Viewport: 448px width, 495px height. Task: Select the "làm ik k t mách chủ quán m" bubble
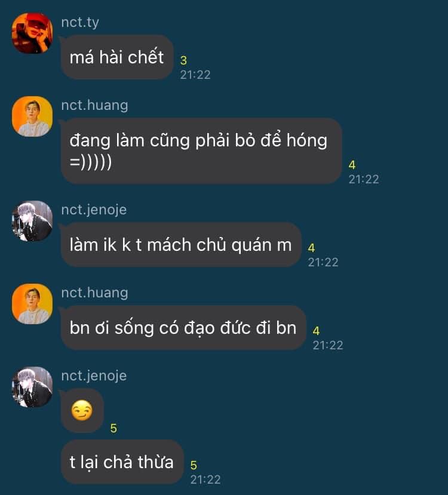[x=181, y=245]
